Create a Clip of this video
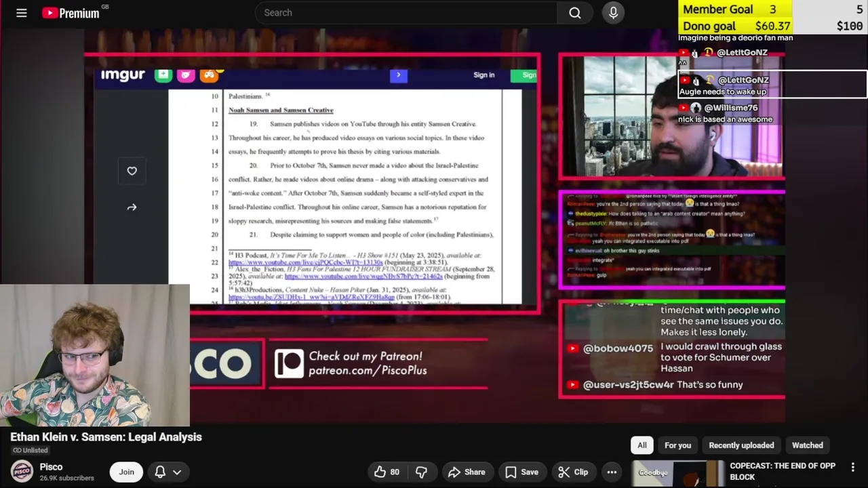The width and height of the screenshot is (868, 488). click(573, 472)
